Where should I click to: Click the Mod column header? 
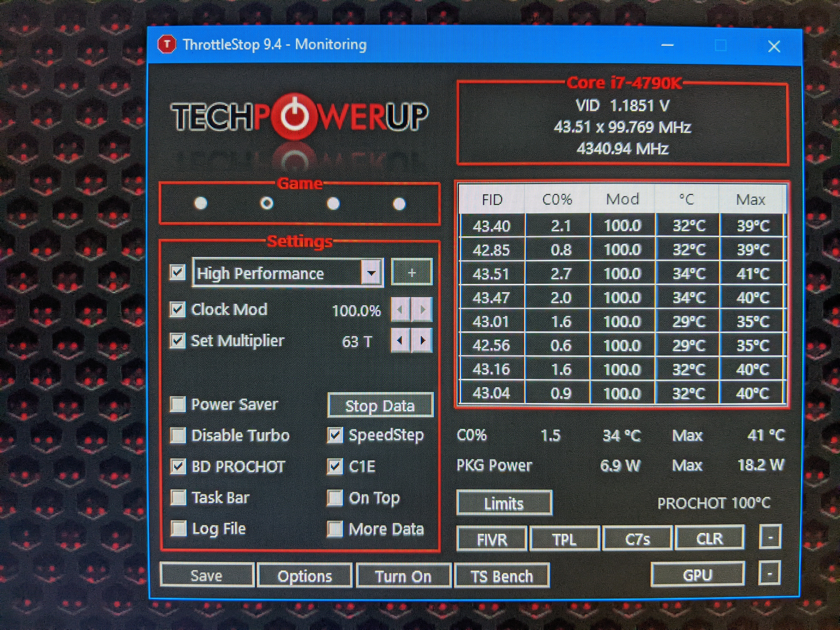click(622, 199)
